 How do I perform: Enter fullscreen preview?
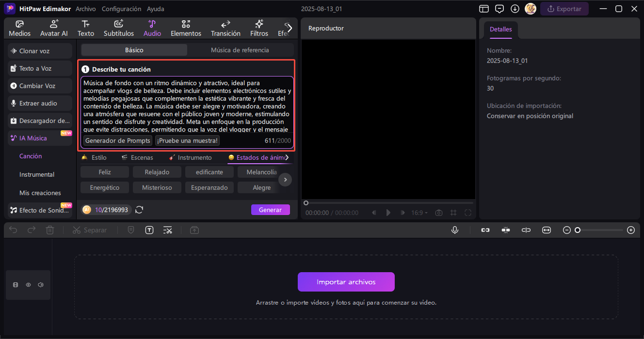point(468,213)
